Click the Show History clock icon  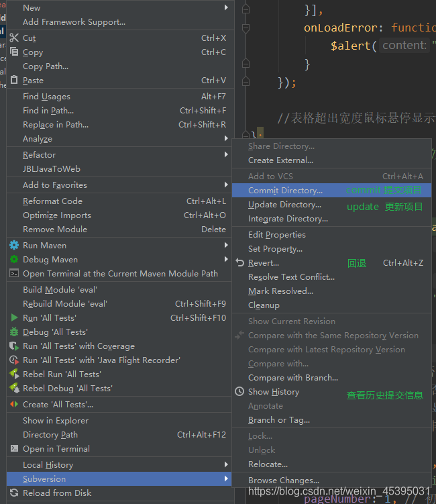(239, 391)
